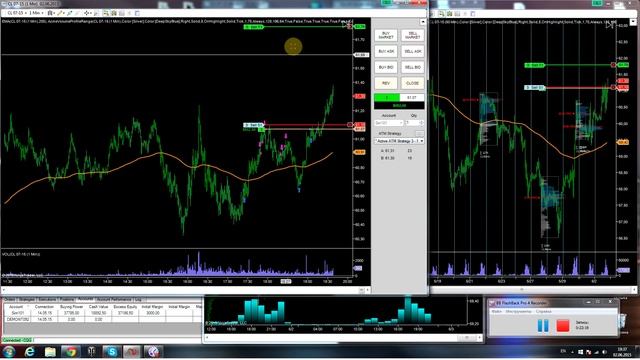
Task: Click the Buying Power column header
Action: pos(71,307)
